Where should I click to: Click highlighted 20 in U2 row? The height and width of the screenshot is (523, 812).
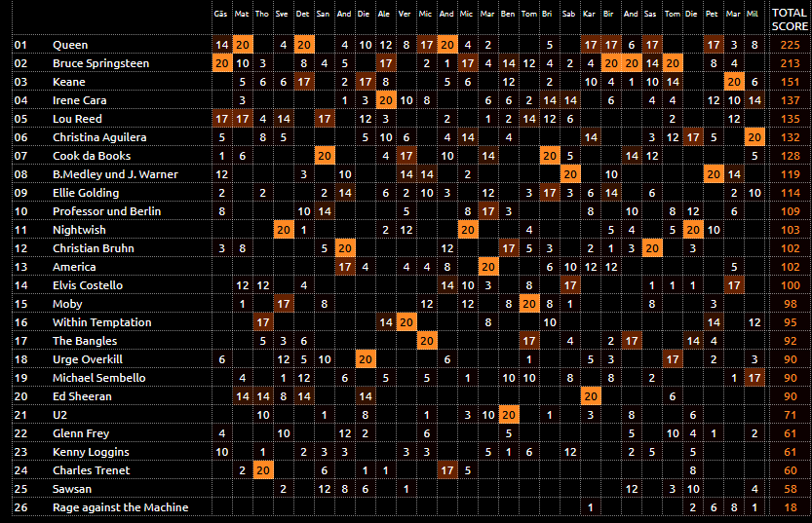(509, 415)
